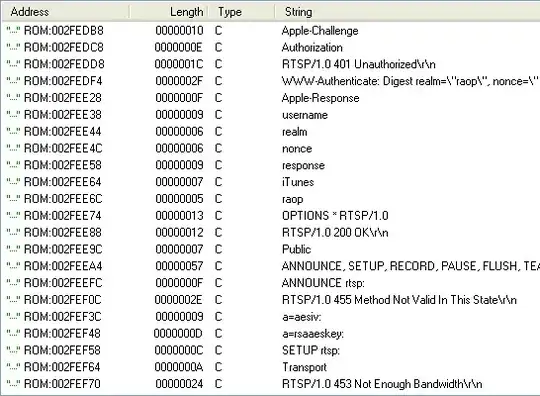Select the response string
Screen dimensions: 540x396
click(303, 166)
